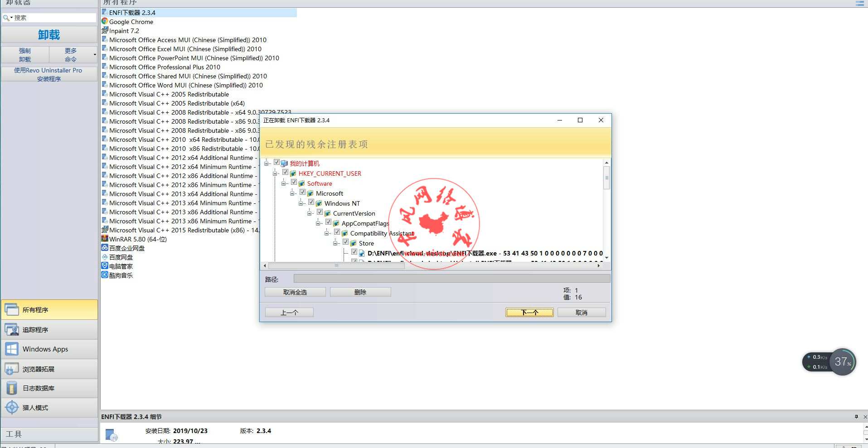Click the 猎人模式 target icon
Image resolution: width=868 pixels, height=448 pixels.
click(x=12, y=408)
